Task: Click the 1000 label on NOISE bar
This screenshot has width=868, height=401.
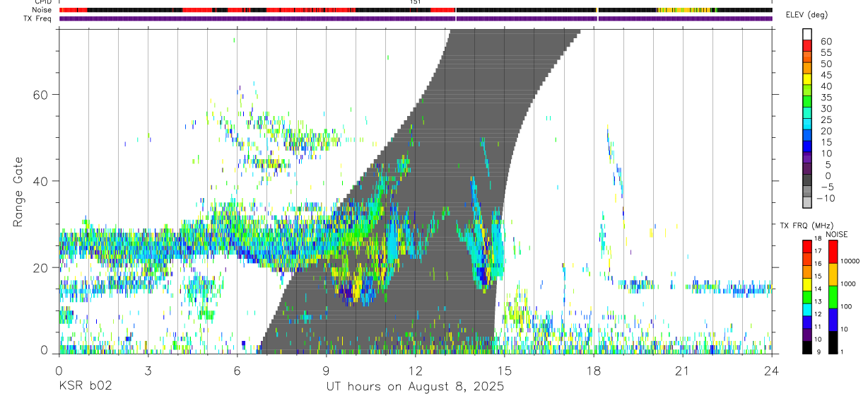Action: (848, 284)
